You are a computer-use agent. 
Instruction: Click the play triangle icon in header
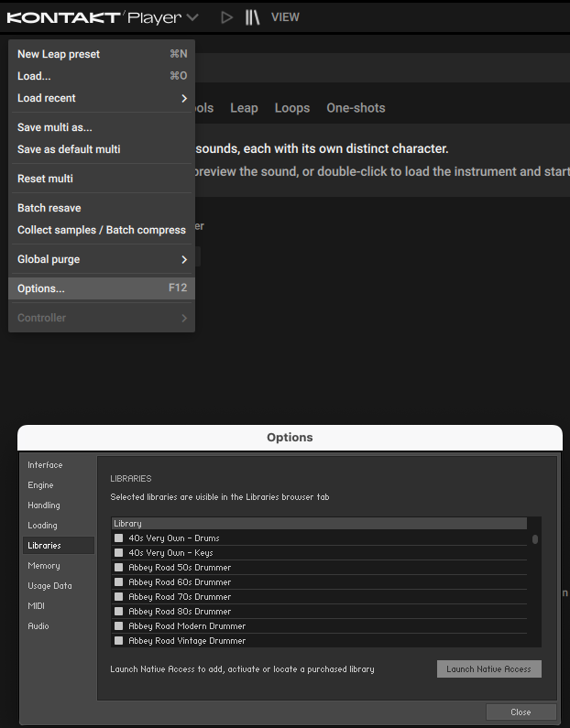tap(226, 17)
